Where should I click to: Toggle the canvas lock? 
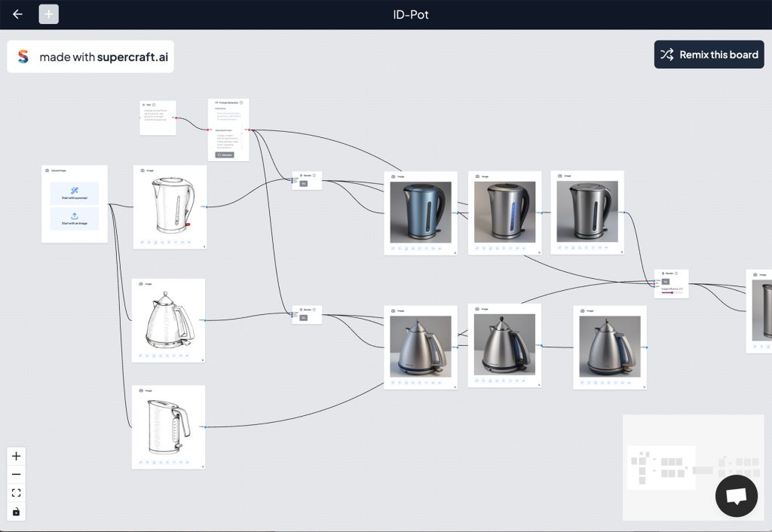[17, 512]
